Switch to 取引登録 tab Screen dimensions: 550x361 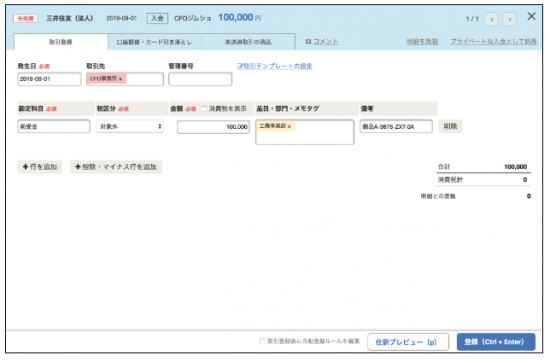61,42
